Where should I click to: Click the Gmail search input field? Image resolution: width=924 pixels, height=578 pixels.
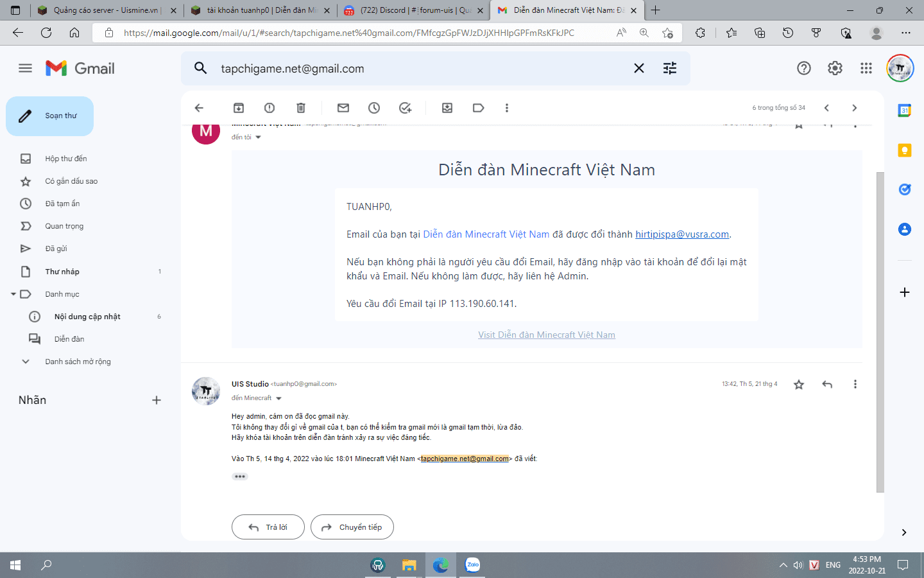click(420, 69)
